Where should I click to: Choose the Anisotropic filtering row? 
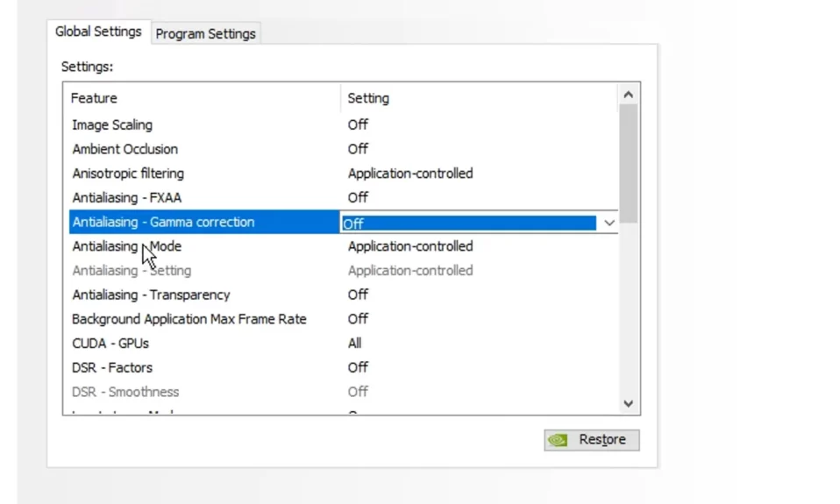343,174
